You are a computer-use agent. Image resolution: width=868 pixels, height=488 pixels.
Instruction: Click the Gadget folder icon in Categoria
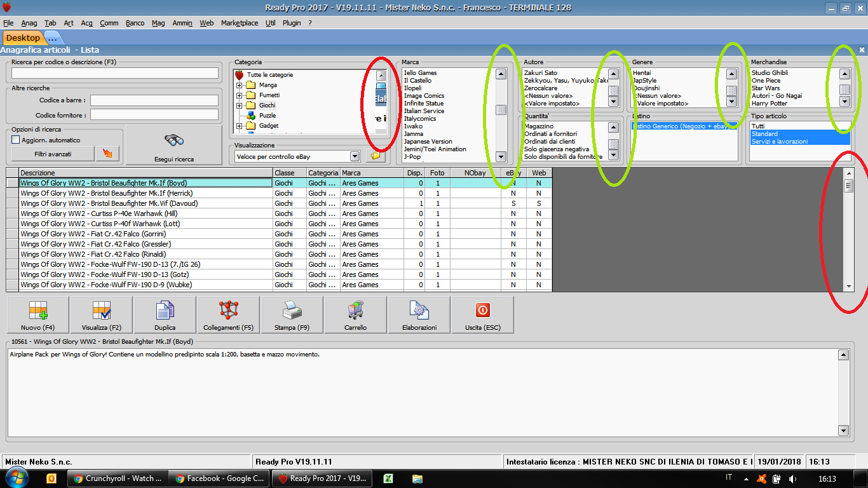point(250,126)
